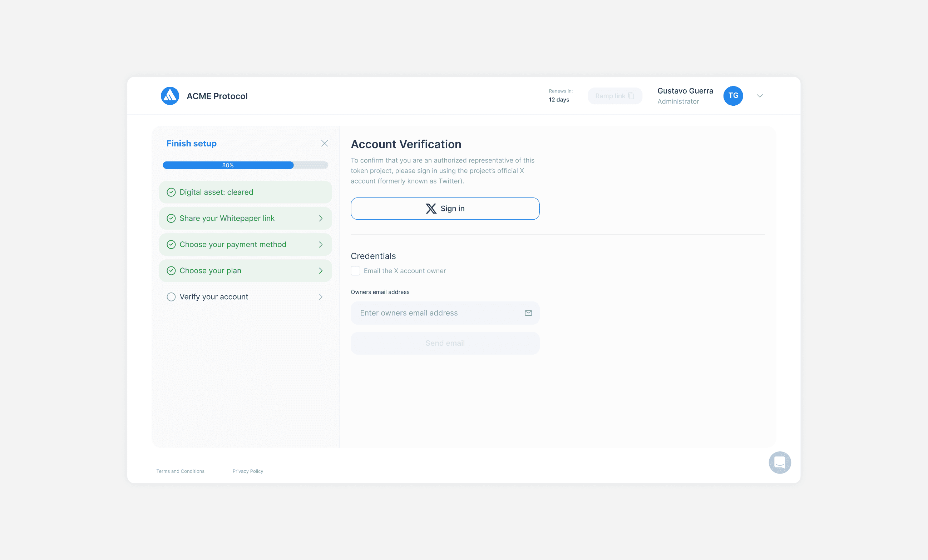Click check circle beside Share your Whitepaper

point(171,218)
